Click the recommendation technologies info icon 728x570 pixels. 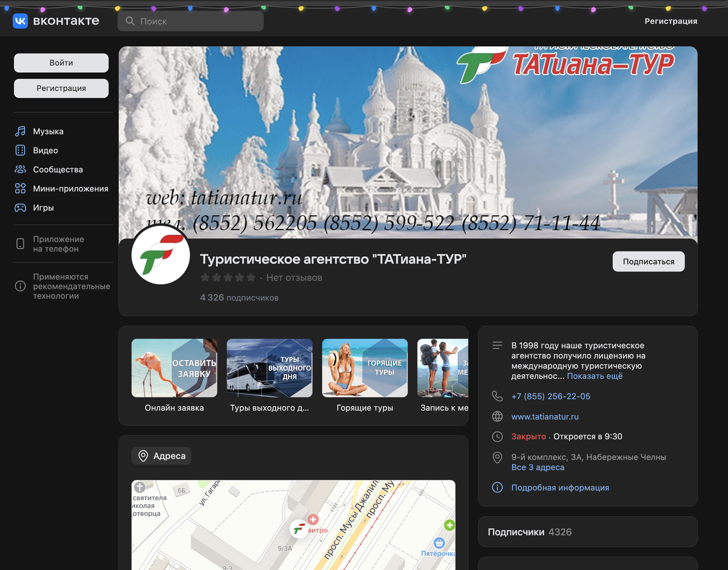click(21, 286)
